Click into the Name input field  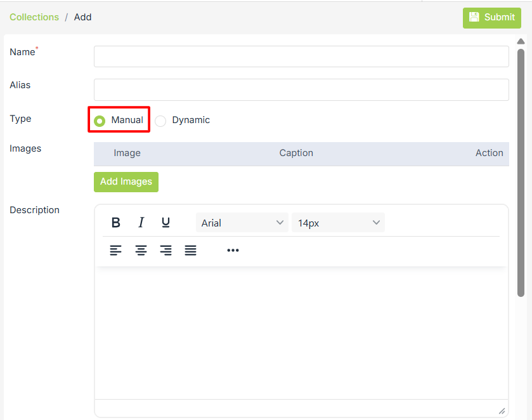point(301,56)
